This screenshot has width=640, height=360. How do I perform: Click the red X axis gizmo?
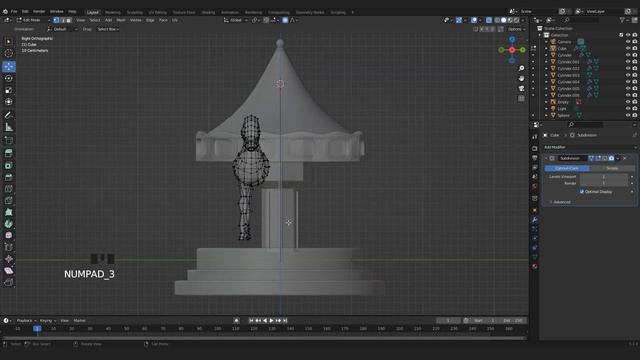[x=512, y=50]
